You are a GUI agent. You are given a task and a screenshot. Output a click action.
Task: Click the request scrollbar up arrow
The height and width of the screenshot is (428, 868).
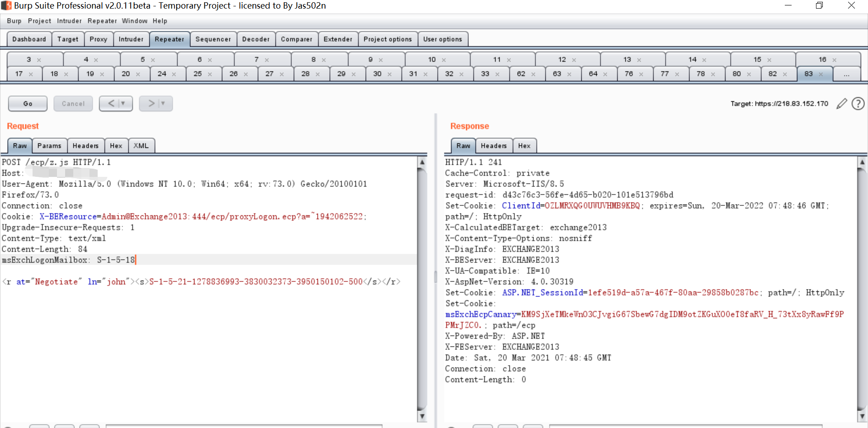[422, 162]
